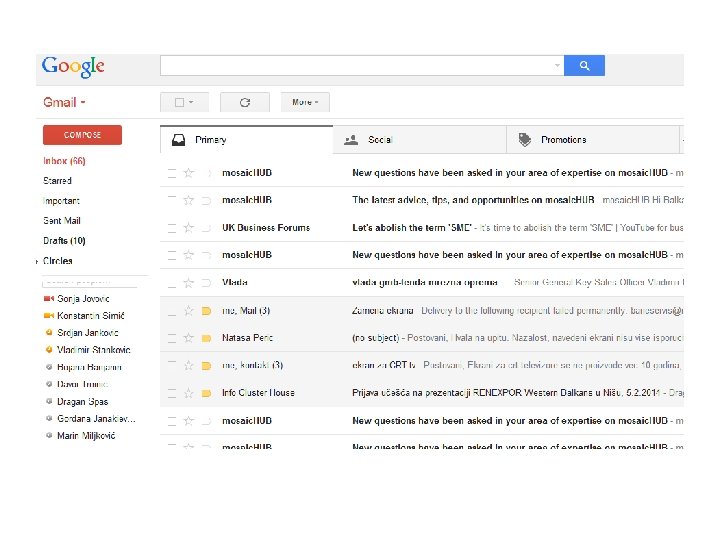
Task: Click video camera icon next to Sonja Jovovic
Action: pyautogui.click(x=49, y=299)
